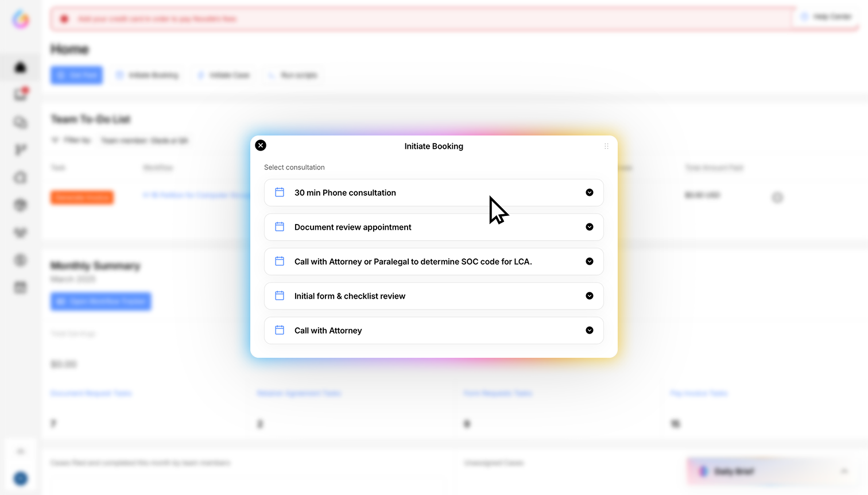Choose "Document review appointment" text
The width and height of the screenshot is (868, 495).
point(353,227)
